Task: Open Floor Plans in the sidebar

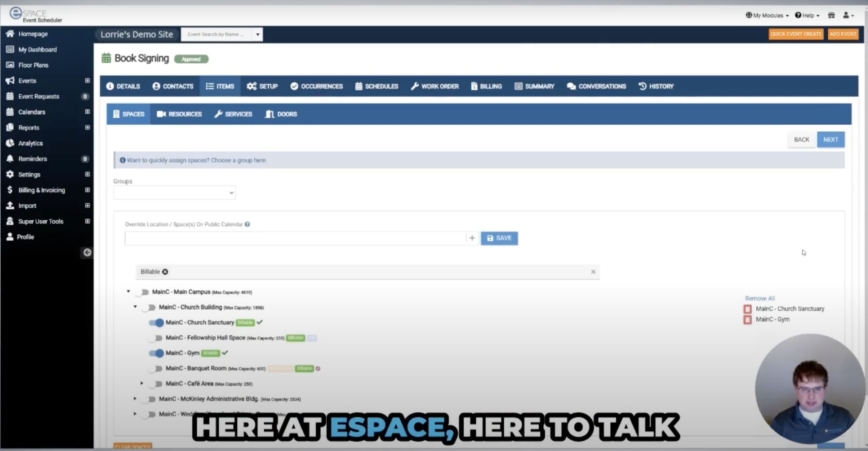Action: point(33,65)
